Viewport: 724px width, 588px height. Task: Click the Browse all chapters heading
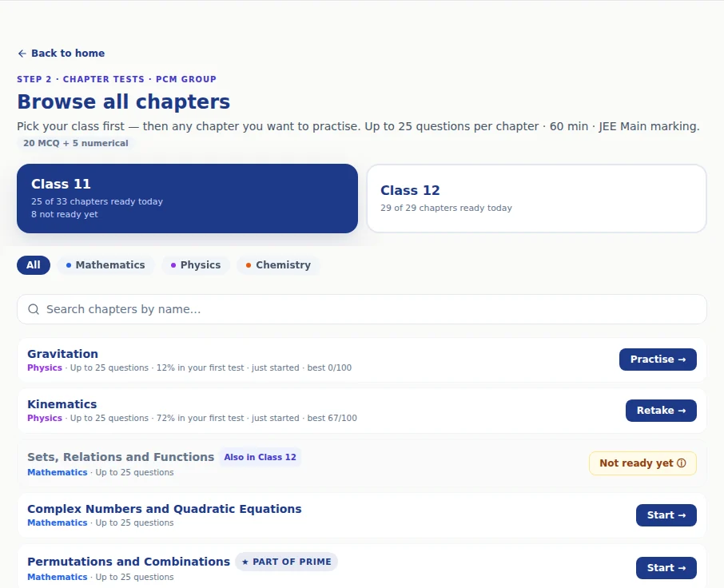(123, 101)
